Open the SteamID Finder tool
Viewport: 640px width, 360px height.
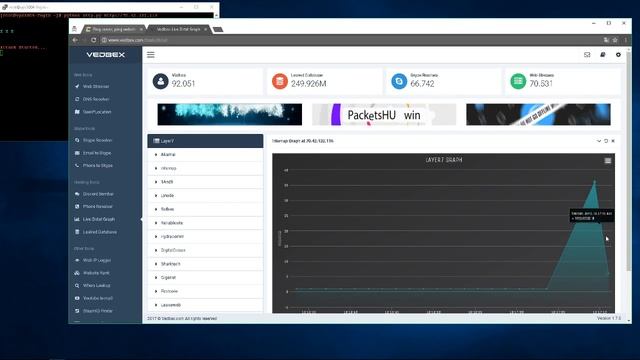98,311
